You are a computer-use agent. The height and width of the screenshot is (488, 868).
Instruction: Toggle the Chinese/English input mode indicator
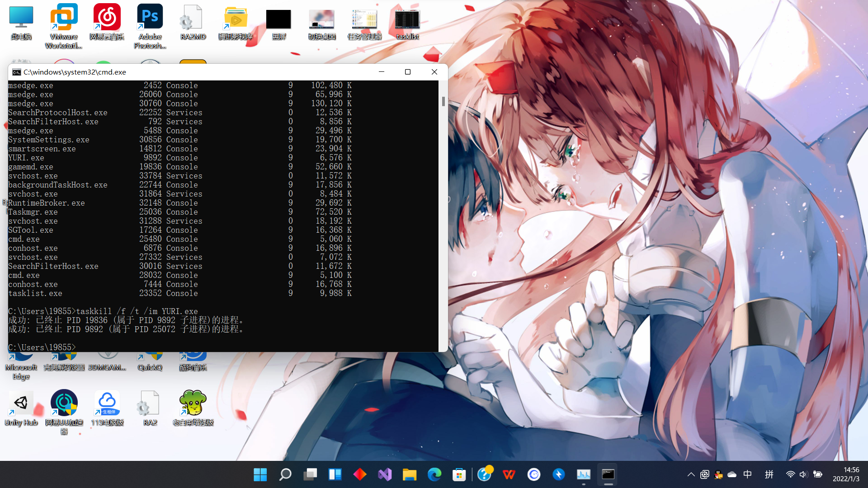click(x=747, y=474)
